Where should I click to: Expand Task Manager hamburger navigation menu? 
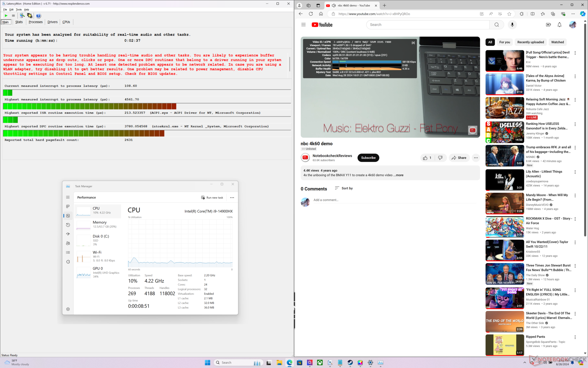(x=68, y=197)
